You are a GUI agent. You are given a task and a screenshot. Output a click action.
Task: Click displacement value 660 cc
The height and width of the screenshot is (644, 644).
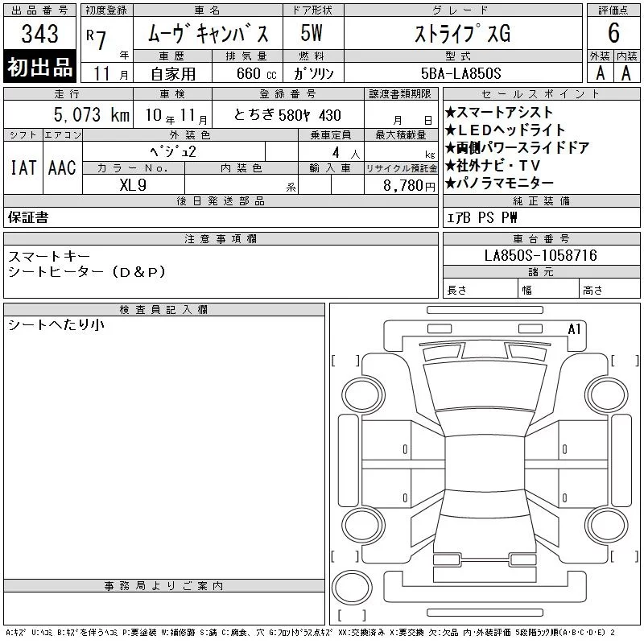(256, 73)
